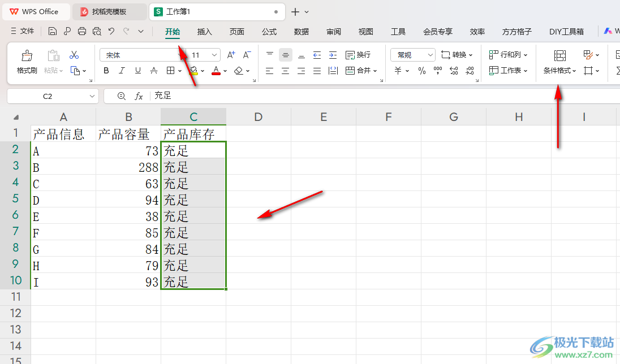
Task: Click the Undo arrow icon
Action: click(111, 31)
